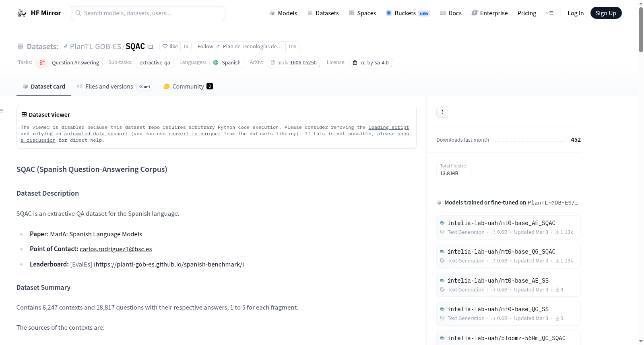Click the Community discussions count badge
Viewport: 644px width, 345px height.
[210, 86]
